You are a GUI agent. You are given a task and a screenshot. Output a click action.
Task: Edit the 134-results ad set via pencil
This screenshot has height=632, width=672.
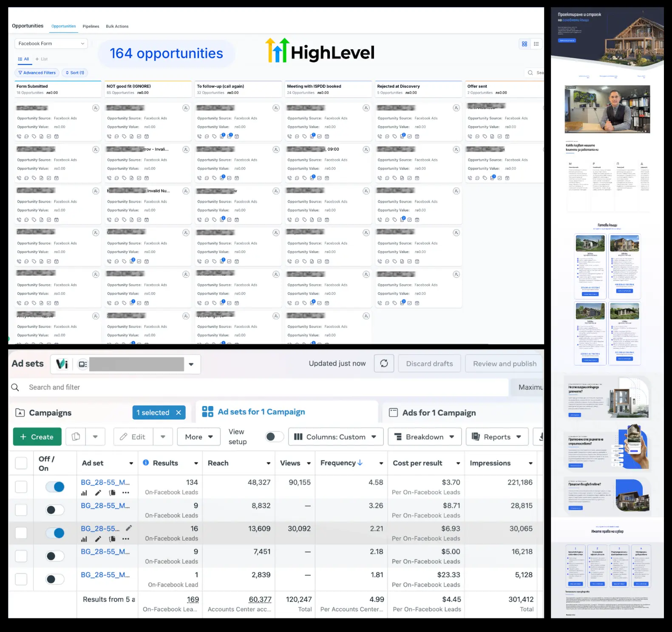[x=98, y=493]
